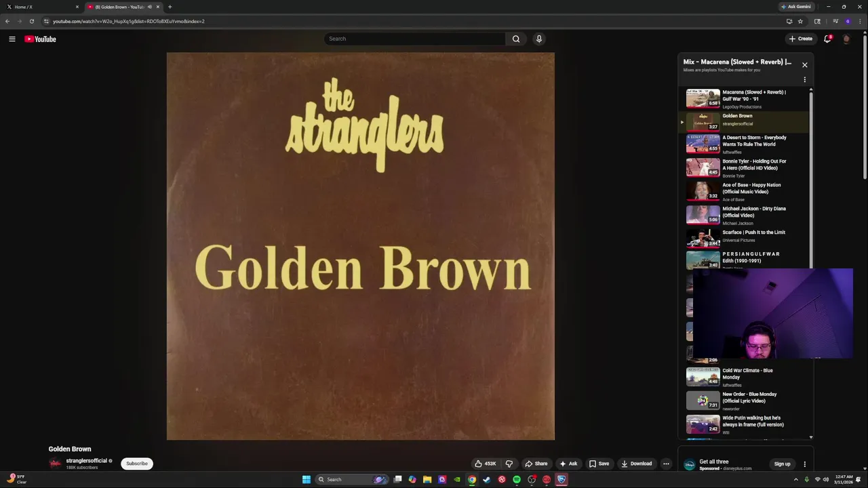
Task: Bookmark this page with star icon
Action: click(800, 21)
